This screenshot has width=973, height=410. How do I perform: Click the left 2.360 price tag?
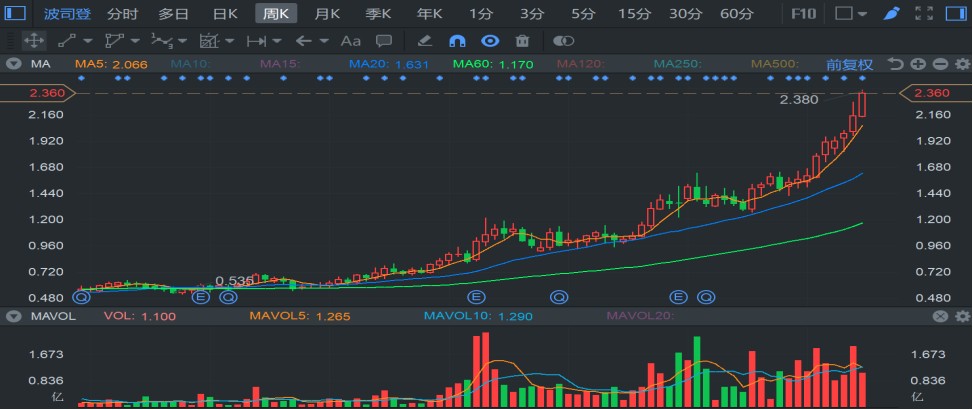coord(38,93)
